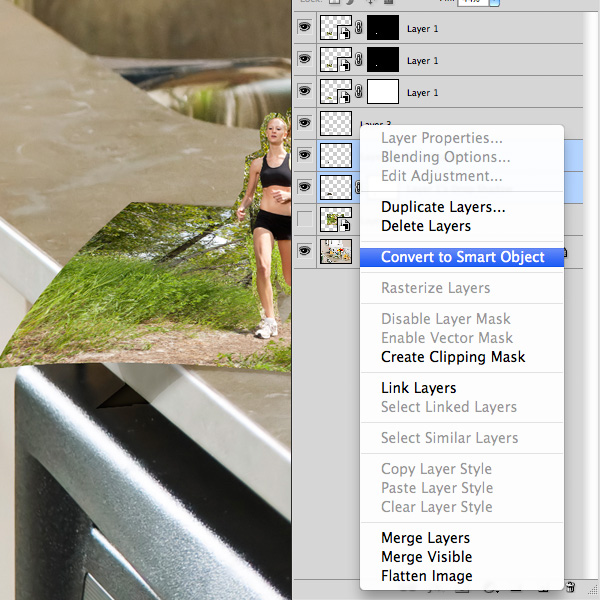Screen dimensions: 600x600
Task: Select the white layer mask thumbnail
Action: (x=383, y=91)
